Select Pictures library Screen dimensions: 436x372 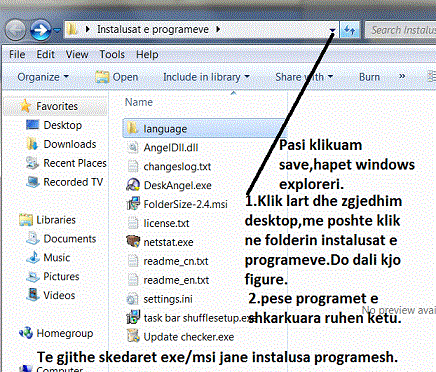pyautogui.click(x=61, y=276)
